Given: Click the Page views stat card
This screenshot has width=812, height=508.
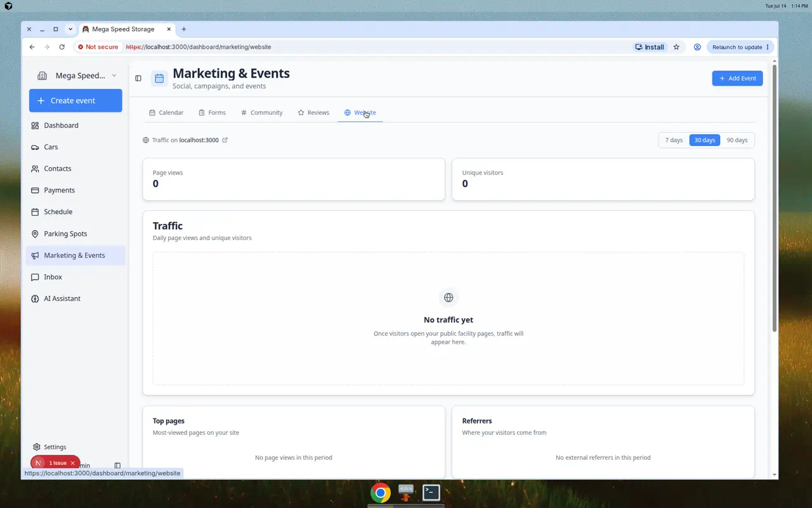Looking at the screenshot, I should point(294,179).
